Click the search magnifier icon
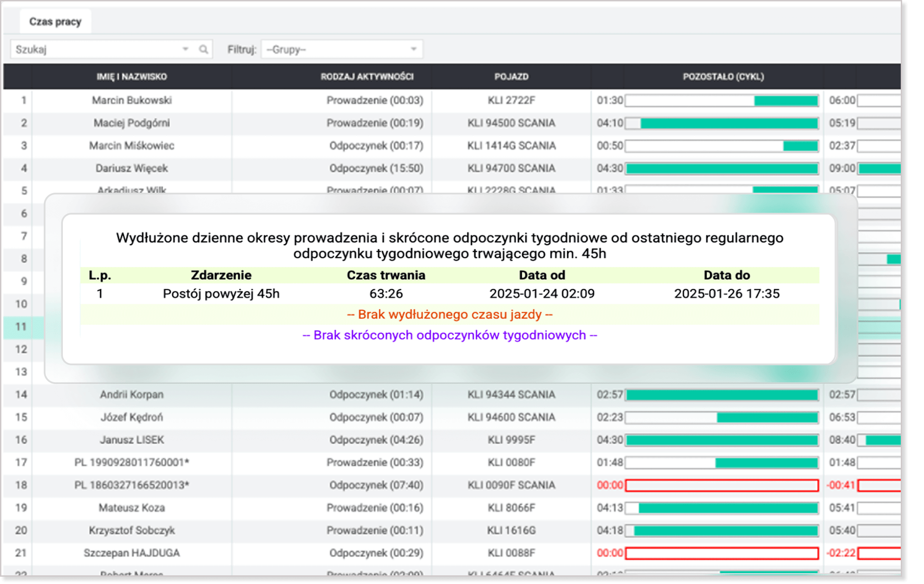Image resolution: width=924 pixels, height=584 pixels. point(203,49)
